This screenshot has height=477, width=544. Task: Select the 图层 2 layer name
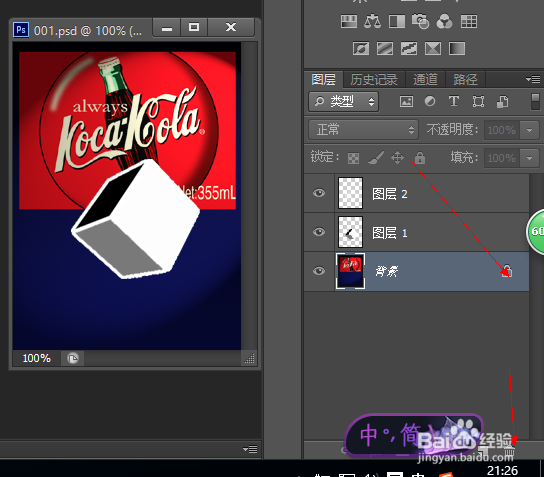click(x=390, y=194)
